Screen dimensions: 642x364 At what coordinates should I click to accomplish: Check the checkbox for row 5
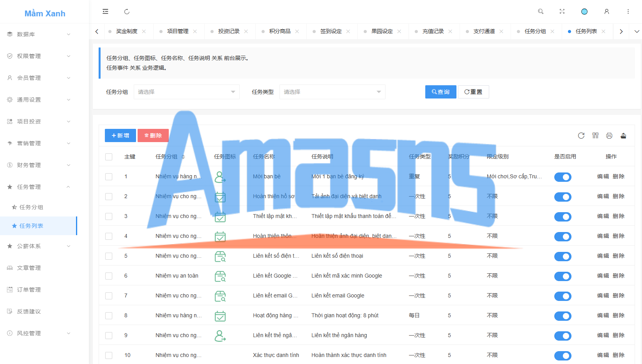tap(109, 256)
